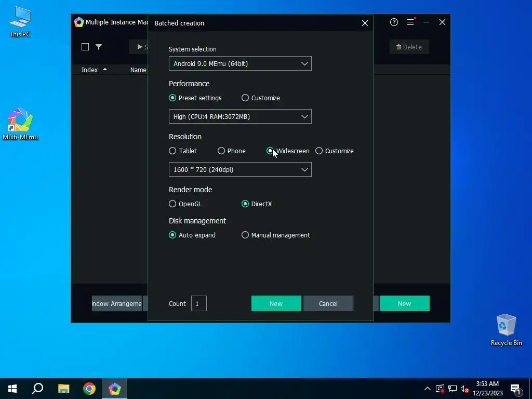Open performance preset High dropdown
This screenshot has width=532, height=399.
coord(240,117)
